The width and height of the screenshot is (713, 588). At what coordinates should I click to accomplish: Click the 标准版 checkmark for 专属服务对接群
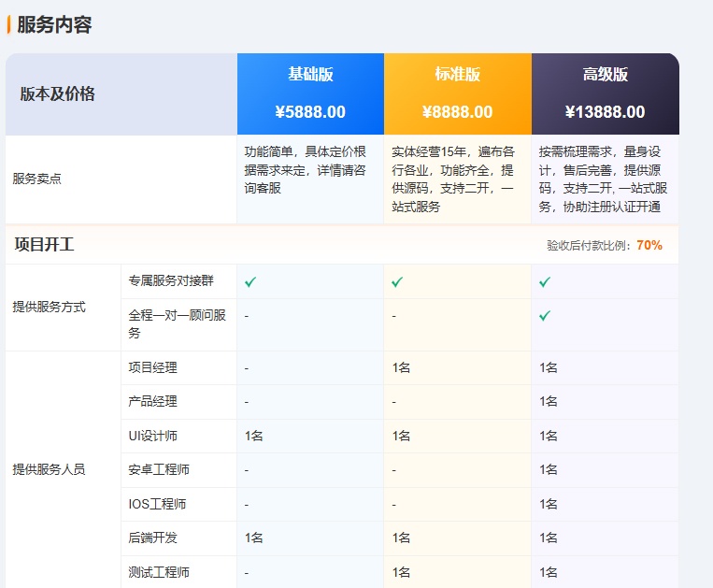click(397, 281)
